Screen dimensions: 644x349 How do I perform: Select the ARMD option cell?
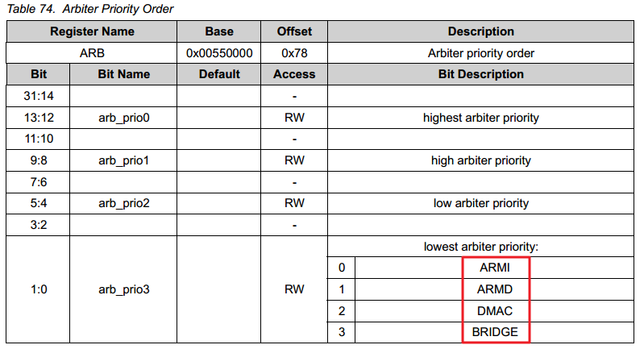[x=496, y=289]
